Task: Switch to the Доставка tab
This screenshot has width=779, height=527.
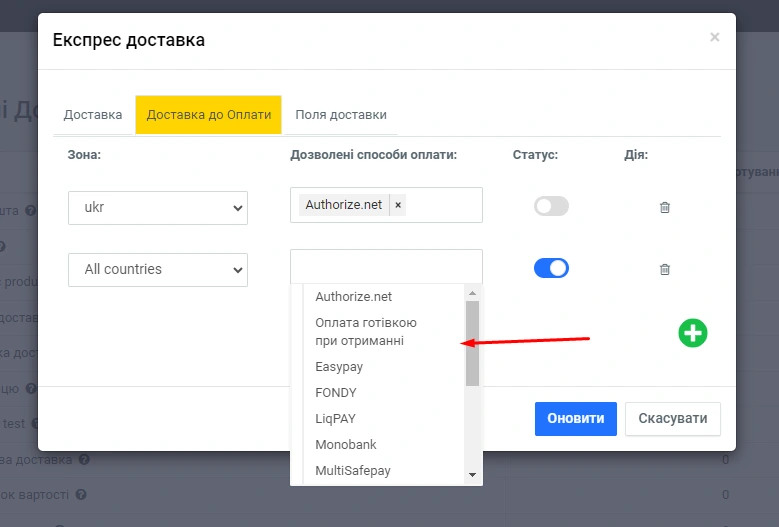Action: click(93, 115)
